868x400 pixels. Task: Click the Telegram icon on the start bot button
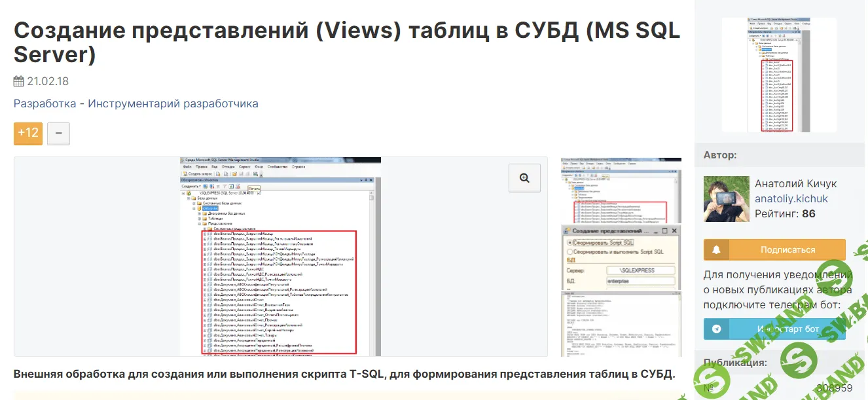click(717, 329)
